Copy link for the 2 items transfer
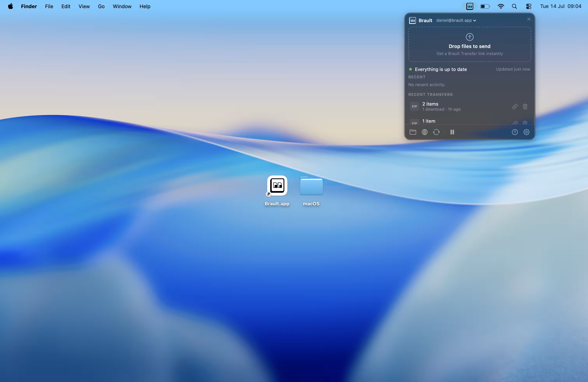 coord(515,107)
